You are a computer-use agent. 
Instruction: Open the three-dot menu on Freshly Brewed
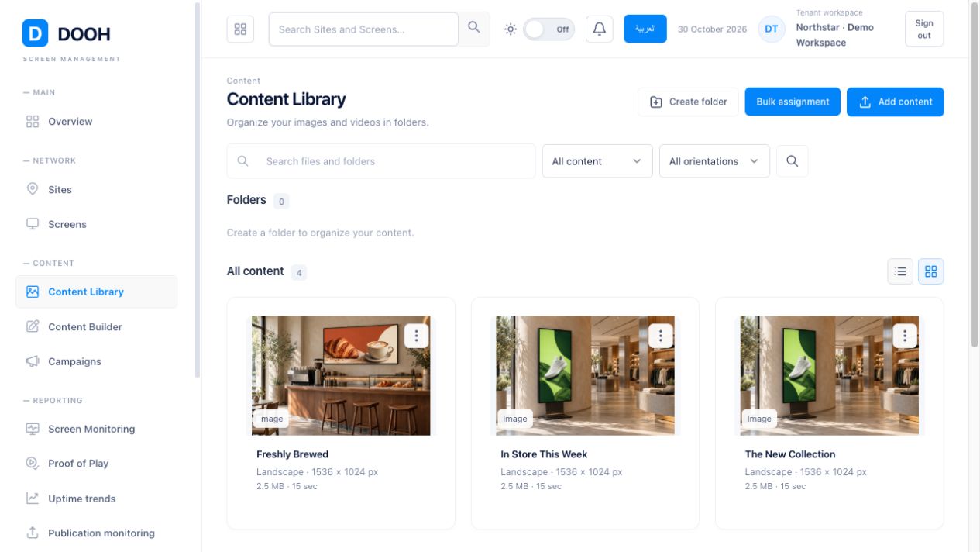tap(417, 336)
